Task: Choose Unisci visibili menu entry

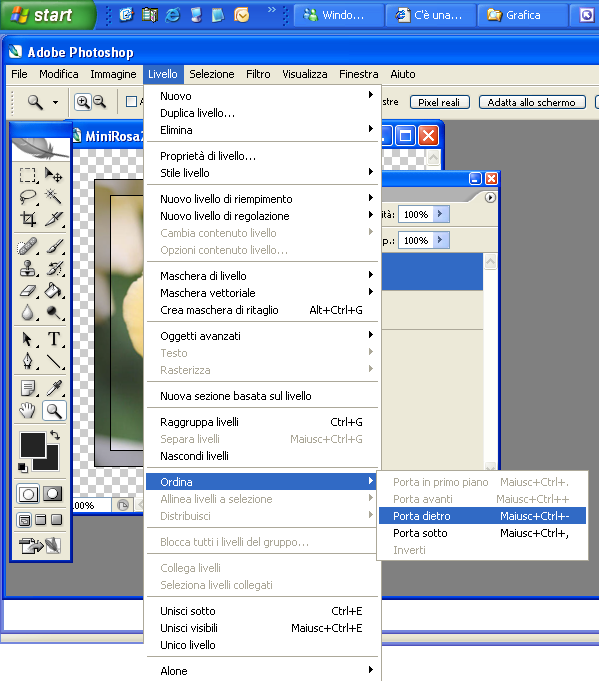Action: pyautogui.click(x=262, y=628)
